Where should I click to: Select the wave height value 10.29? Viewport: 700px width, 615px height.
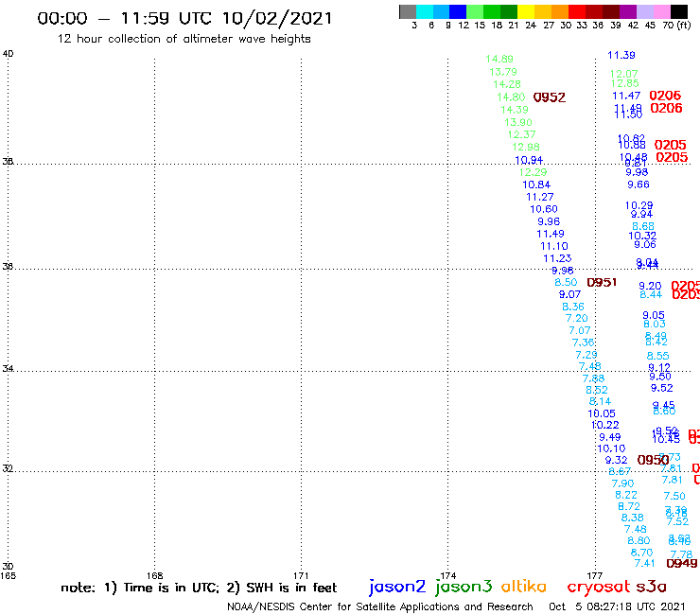[639, 205]
